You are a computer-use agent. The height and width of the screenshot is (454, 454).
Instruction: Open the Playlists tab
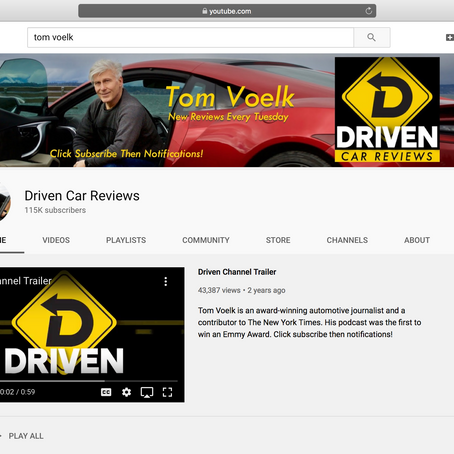tap(126, 240)
